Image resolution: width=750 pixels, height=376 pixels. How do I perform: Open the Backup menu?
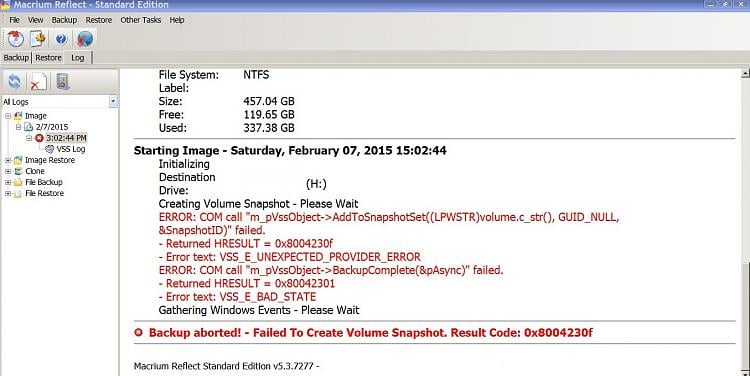[64, 20]
